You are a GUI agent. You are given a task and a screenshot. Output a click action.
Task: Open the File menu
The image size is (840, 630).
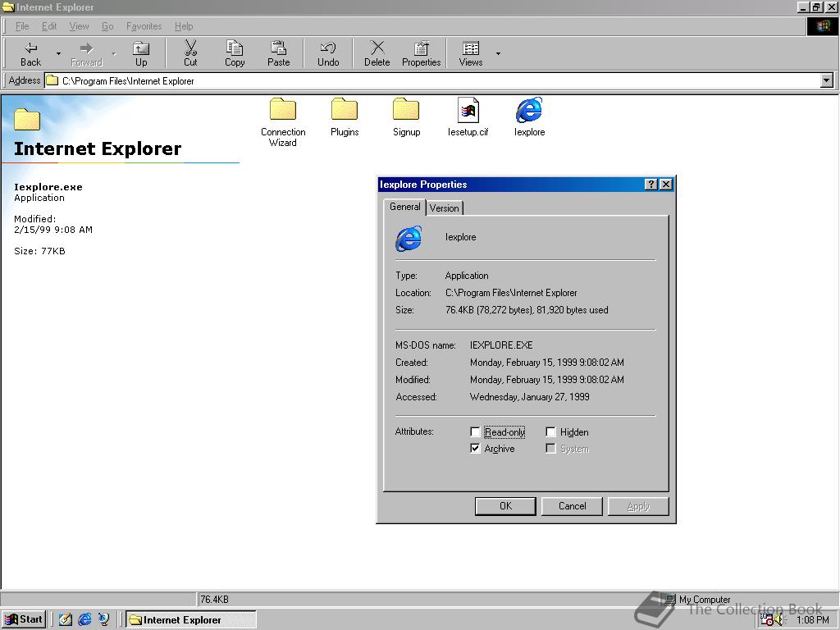coord(22,26)
